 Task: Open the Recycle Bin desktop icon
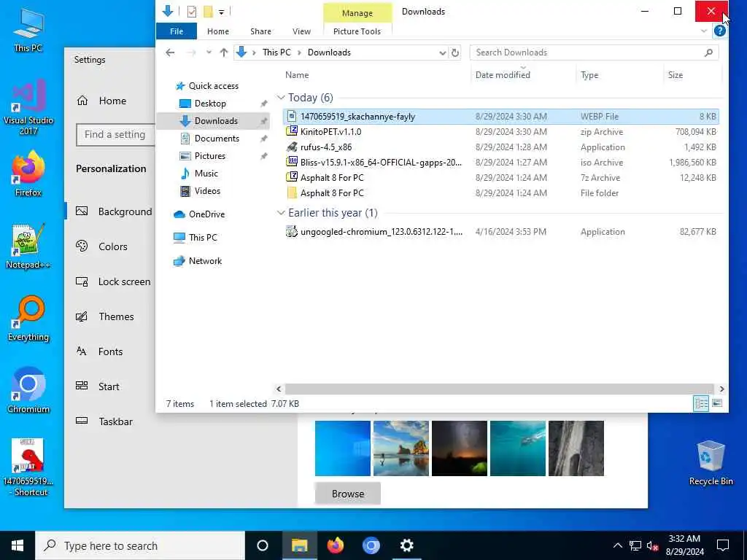pyautogui.click(x=711, y=462)
